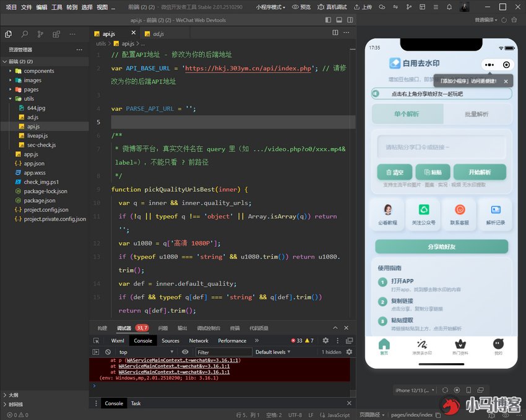Image resolution: width=526 pixels, height=420 pixels.
Task: Click the notification bell icon
Action: coord(449,7)
